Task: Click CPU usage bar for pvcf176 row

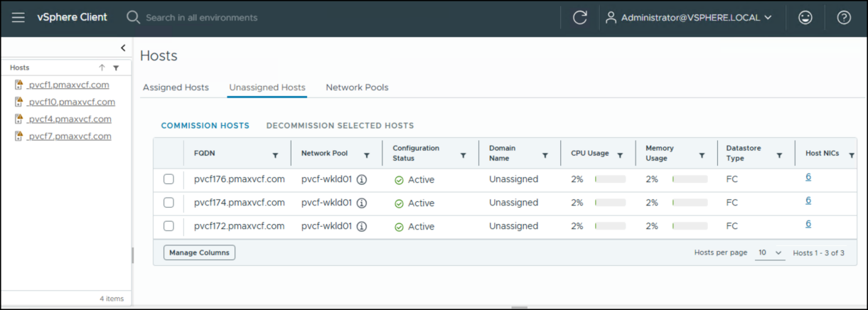Action: (610, 179)
